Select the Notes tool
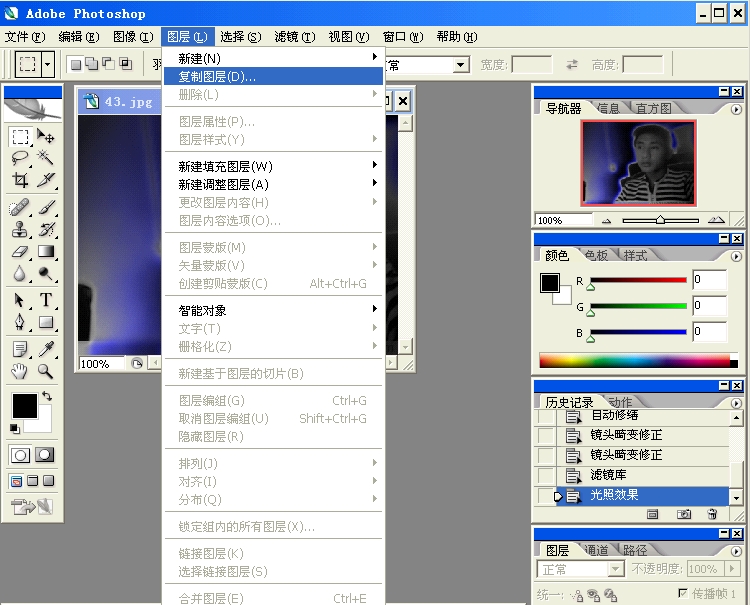The image size is (750, 605). 20,350
